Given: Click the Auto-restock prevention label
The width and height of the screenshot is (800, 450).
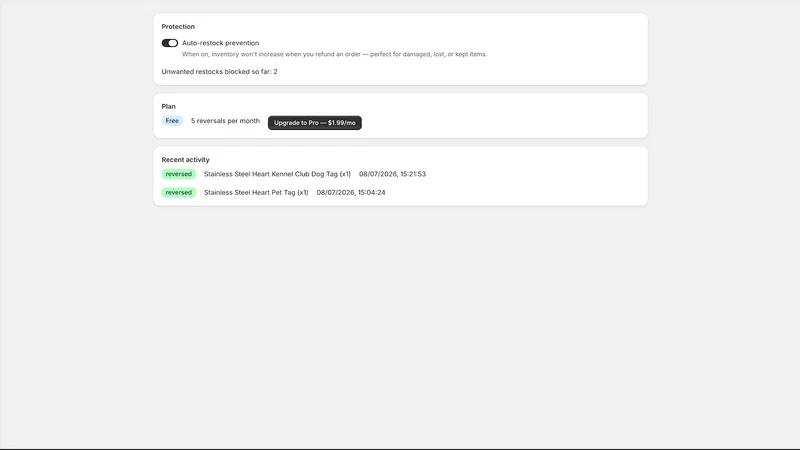Looking at the screenshot, I should [x=220, y=43].
